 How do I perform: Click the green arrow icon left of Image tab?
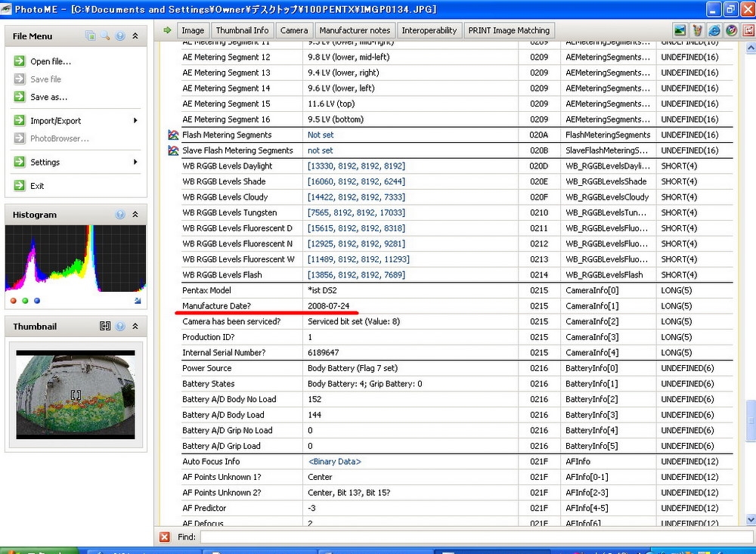click(x=167, y=30)
